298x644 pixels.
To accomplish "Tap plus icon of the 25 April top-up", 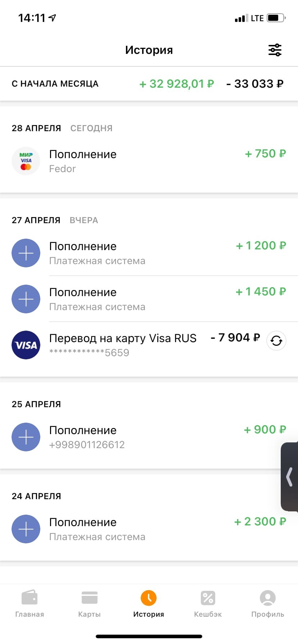I will coord(26,437).
